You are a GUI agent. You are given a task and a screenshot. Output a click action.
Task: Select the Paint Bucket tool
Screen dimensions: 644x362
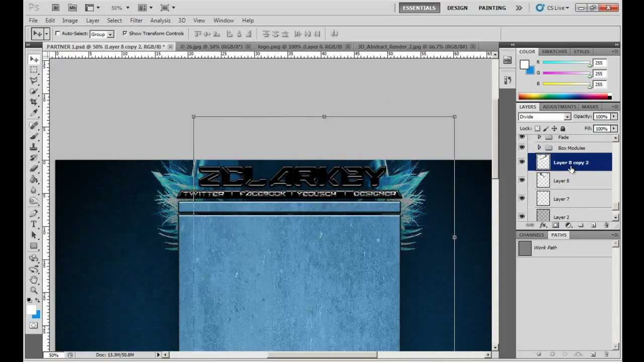(34, 179)
